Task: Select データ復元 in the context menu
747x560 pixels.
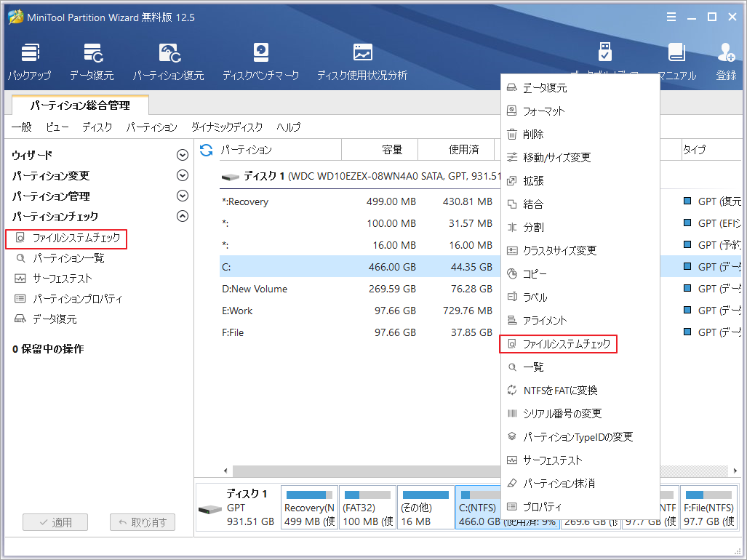Action: coord(580,88)
